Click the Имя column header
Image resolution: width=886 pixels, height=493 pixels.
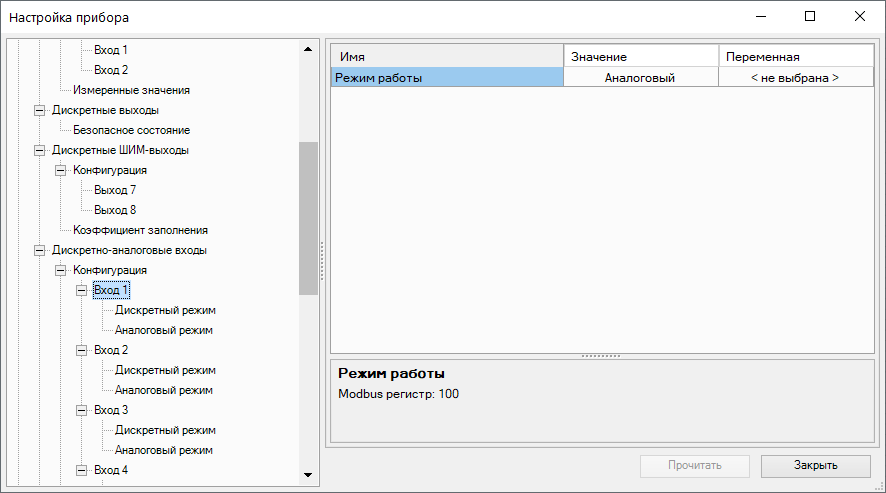click(447, 57)
